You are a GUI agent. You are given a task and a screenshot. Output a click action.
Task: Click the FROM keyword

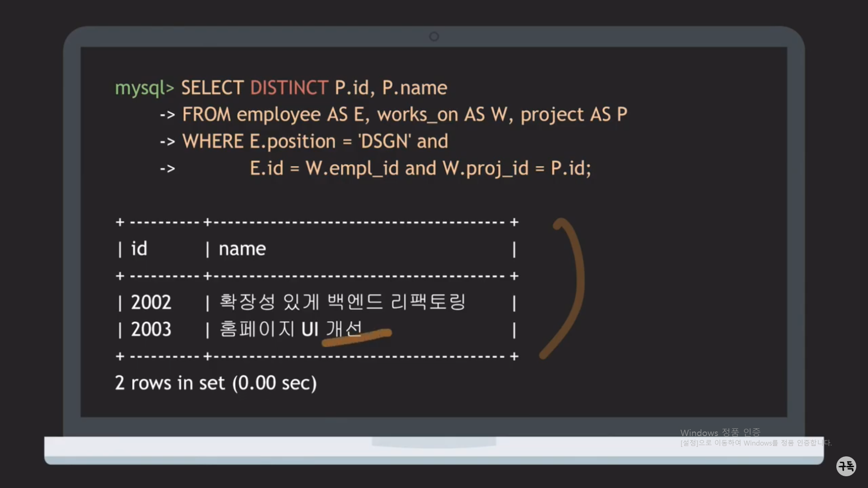[x=206, y=114]
